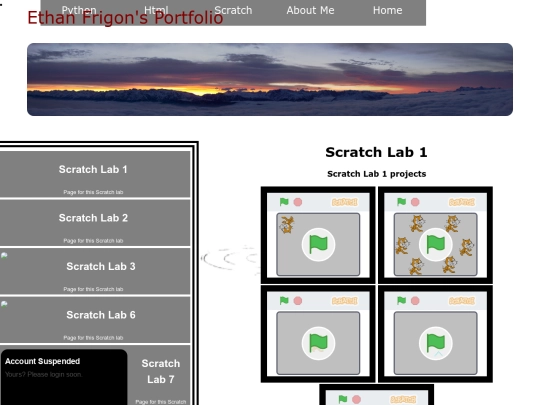Click small green flag atop bottom-left project
Image resolution: width=540 pixels, height=405 pixels.
284,301
